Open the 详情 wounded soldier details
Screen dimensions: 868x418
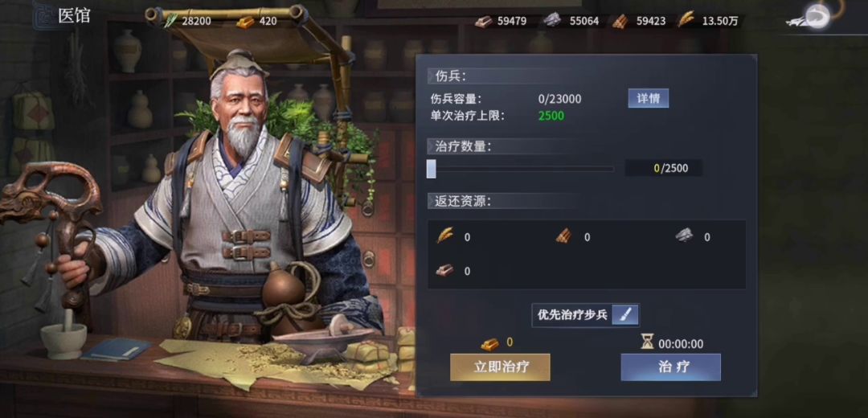pos(649,99)
